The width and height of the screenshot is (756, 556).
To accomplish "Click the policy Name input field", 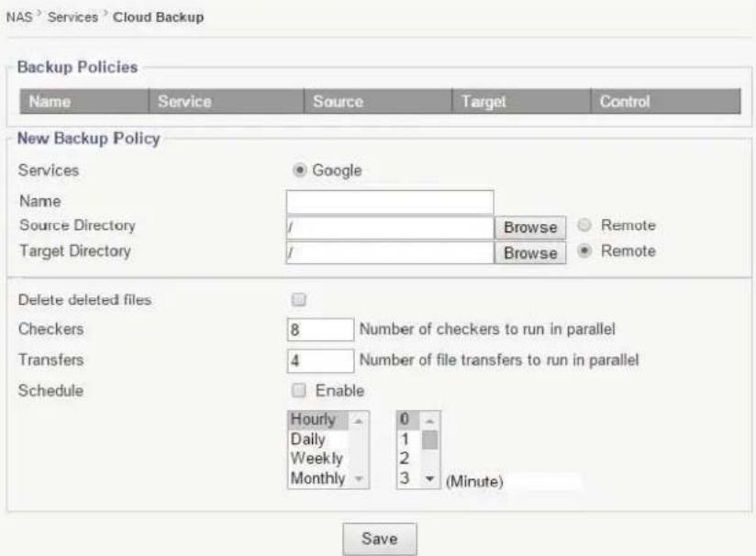I will pos(390,202).
